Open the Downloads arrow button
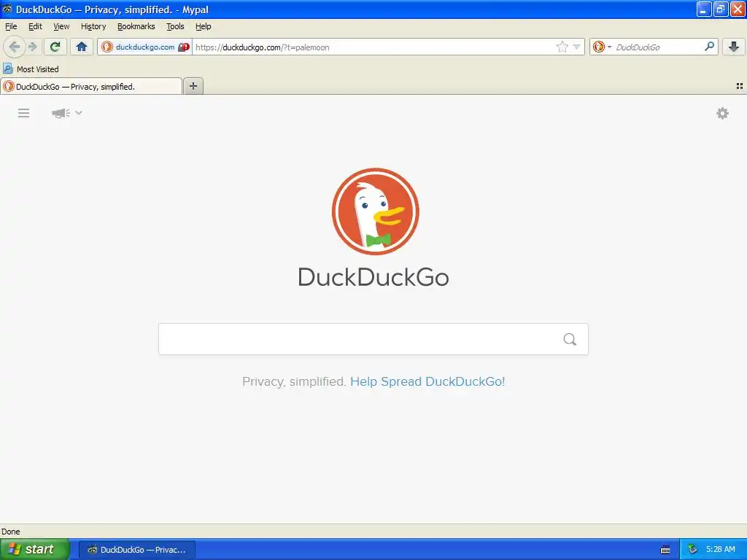747x560 pixels. 734,47
